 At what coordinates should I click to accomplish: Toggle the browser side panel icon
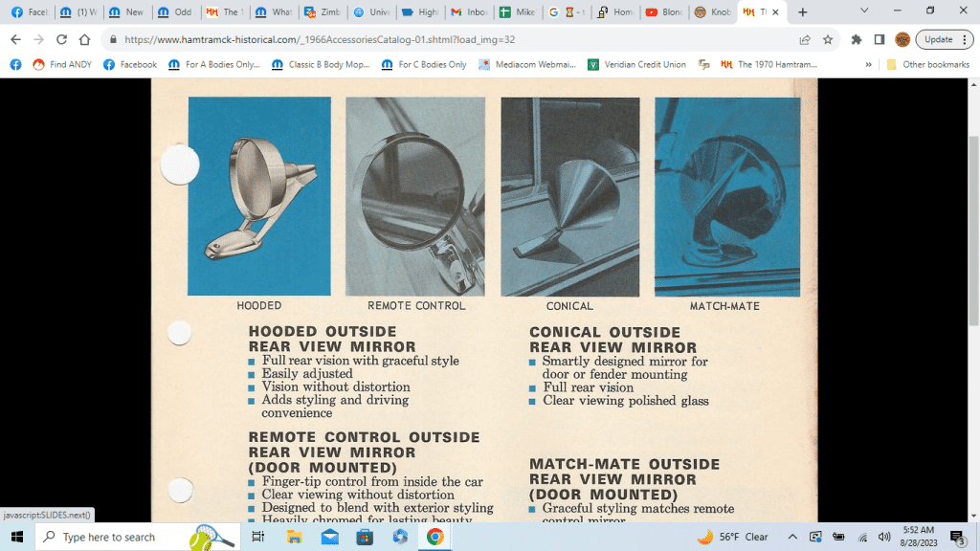coord(880,39)
